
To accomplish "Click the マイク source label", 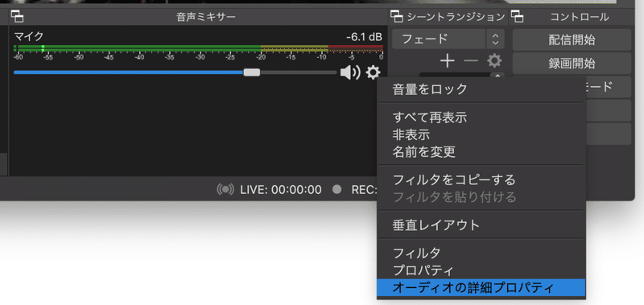I will [x=29, y=36].
